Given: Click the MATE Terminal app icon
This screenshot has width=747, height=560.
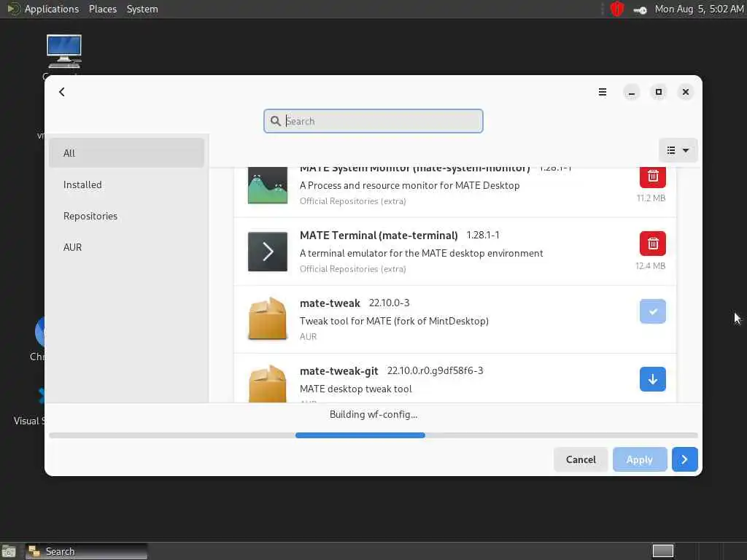Looking at the screenshot, I should click(268, 252).
